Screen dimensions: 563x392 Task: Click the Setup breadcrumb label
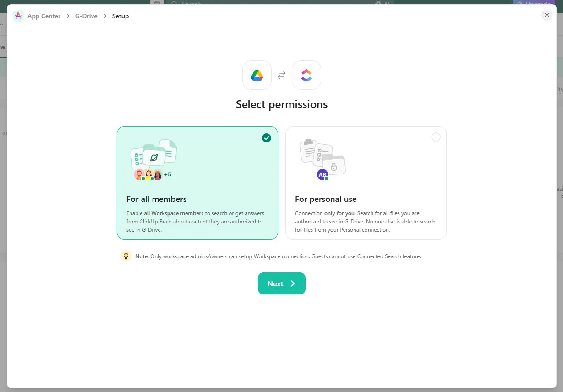pyautogui.click(x=120, y=16)
